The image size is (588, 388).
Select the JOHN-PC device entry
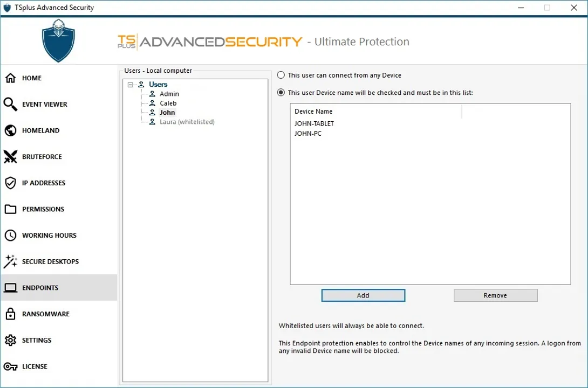(x=308, y=133)
